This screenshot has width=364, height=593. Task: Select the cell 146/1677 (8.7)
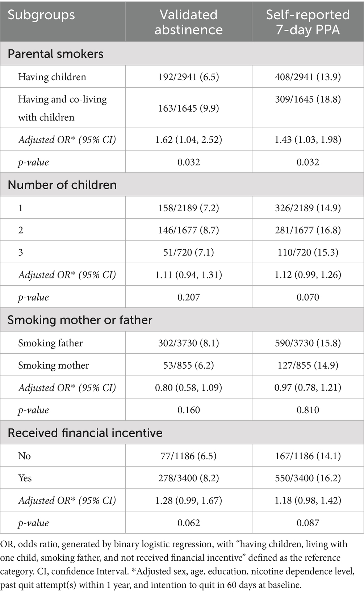pyautogui.click(x=188, y=230)
